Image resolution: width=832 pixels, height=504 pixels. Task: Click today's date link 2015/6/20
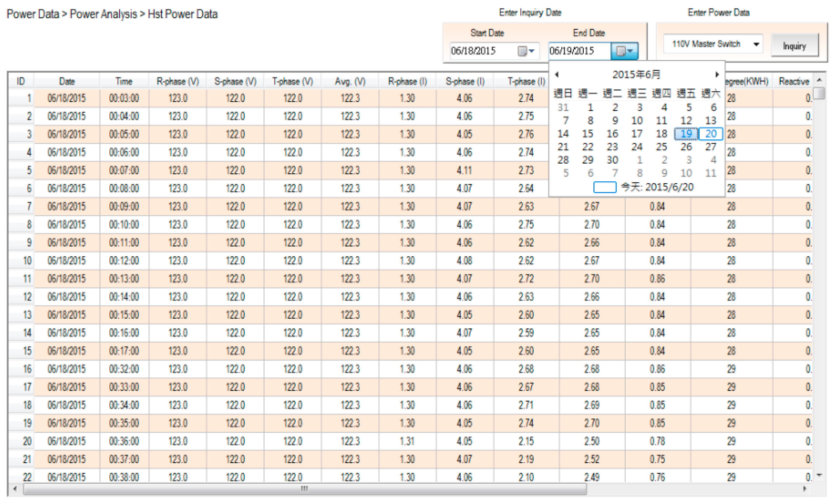[657, 187]
